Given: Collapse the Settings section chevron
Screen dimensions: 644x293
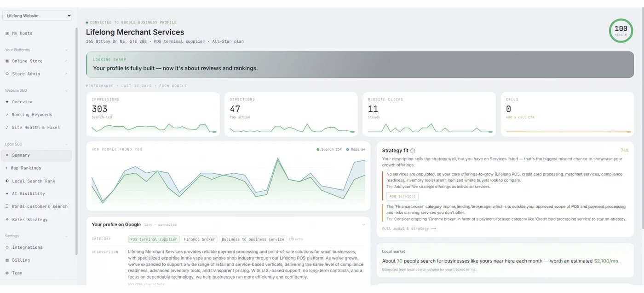Looking at the screenshot, I should [x=66, y=236].
